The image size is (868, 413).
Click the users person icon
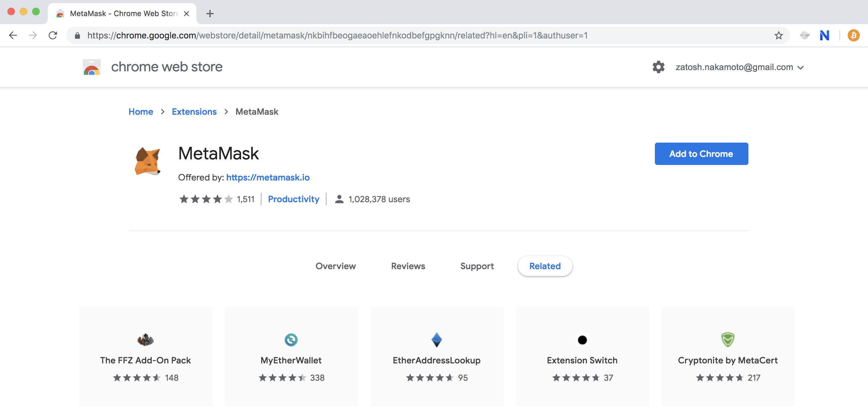coord(339,199)
